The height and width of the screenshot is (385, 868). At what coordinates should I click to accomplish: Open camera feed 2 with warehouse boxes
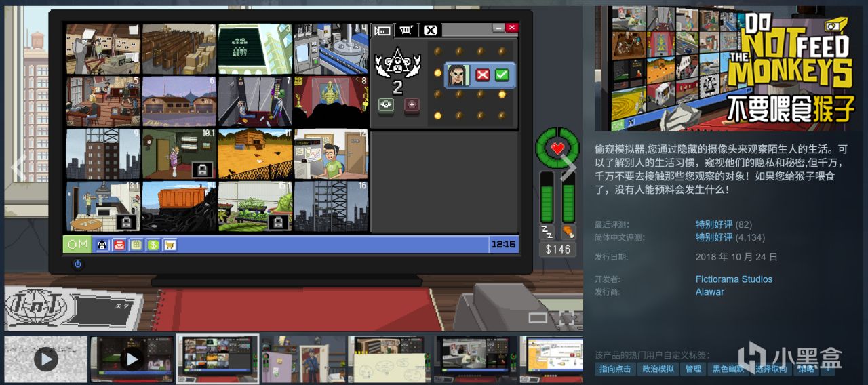click(179, 49)
